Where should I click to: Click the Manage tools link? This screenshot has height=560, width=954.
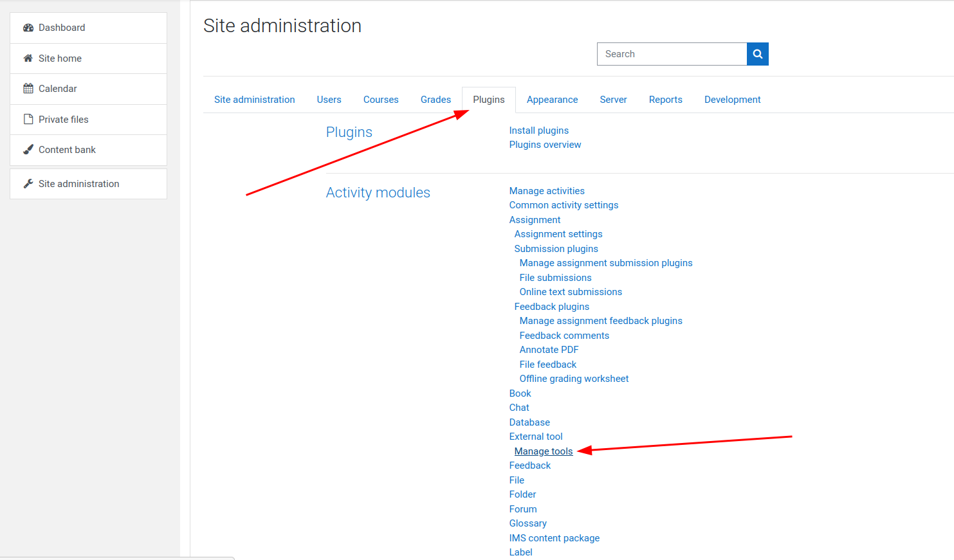(543, 451)
